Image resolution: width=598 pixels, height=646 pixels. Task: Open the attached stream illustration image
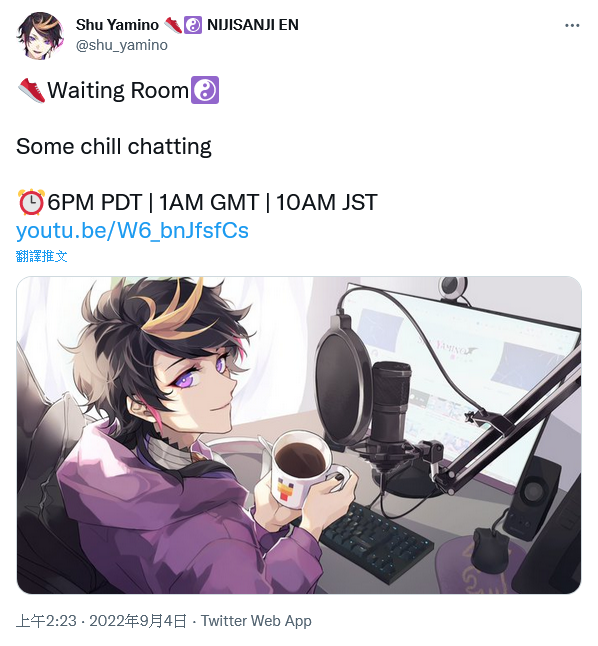click(299, 435)
